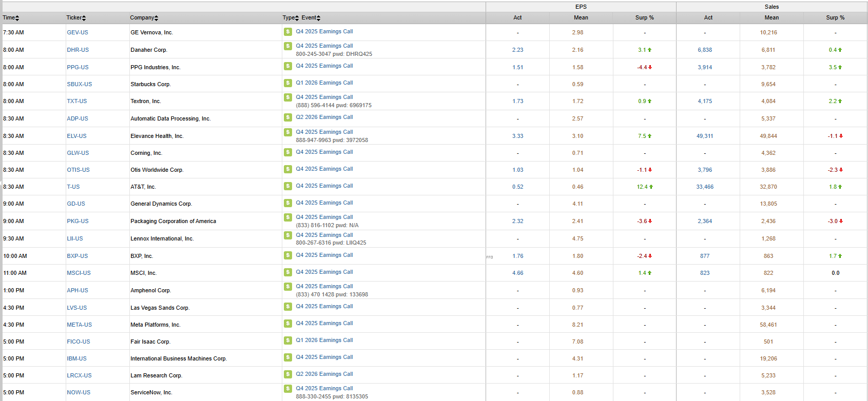Click Elevance Health actual EPS value 3.33

click(x=517, y=136)
